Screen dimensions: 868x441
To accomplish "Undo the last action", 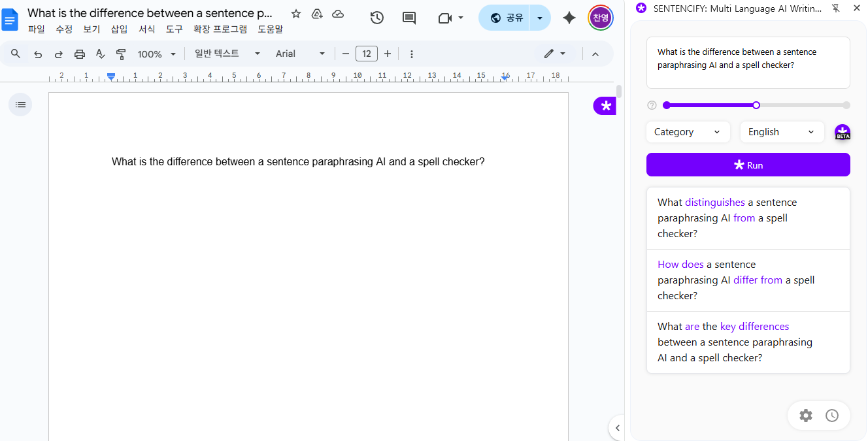I will click(x=38, y=54).
